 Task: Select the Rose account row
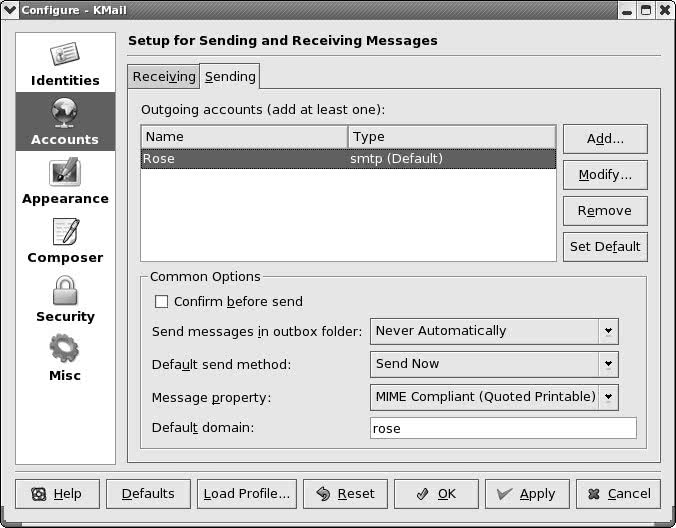(348, 159)
